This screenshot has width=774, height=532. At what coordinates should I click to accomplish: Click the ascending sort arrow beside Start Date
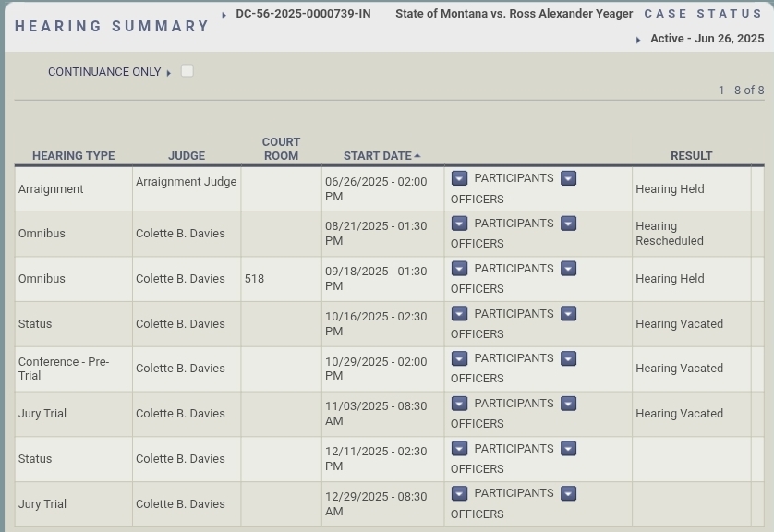click(x=417, y=156)
